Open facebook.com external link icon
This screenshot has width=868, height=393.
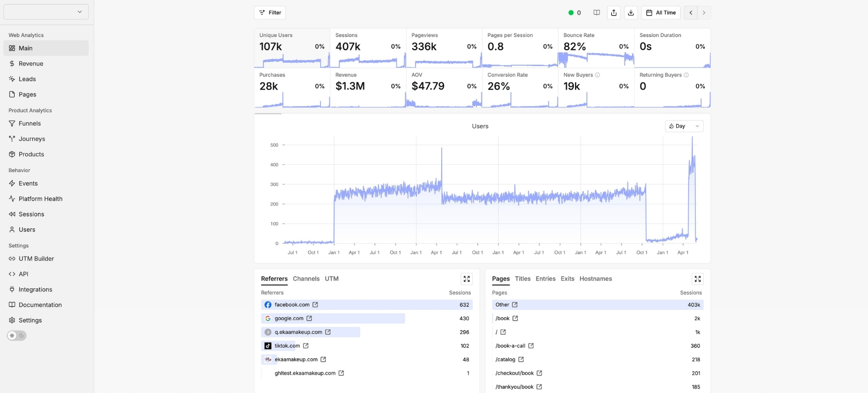click(x=315, y=305)
